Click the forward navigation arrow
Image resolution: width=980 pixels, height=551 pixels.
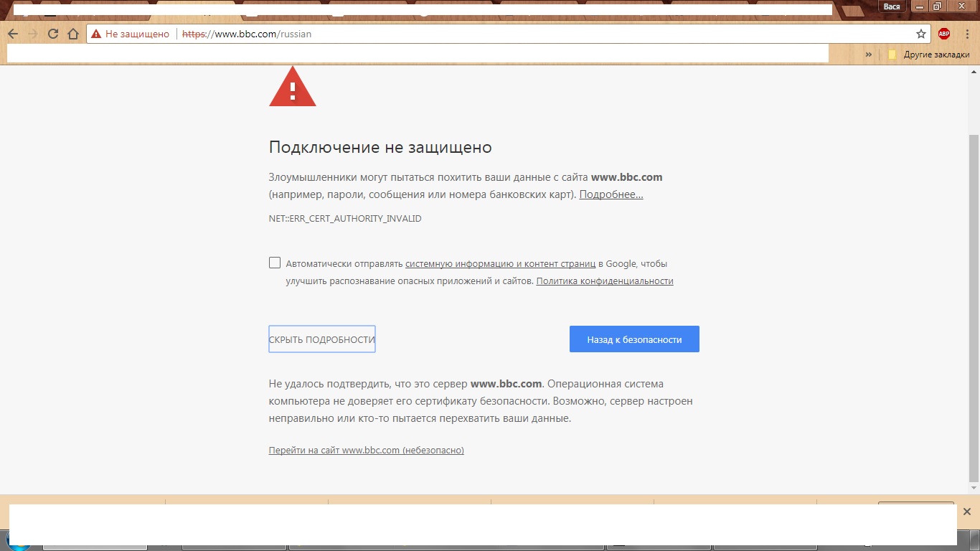tap(33, 34)
